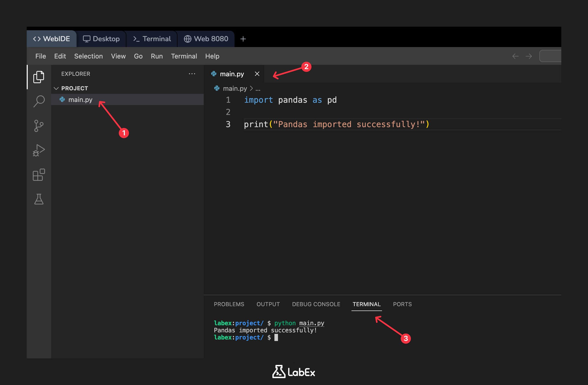Open the Run and Debug view
Viewport: 588px width, 385px height.
pyautogui.click(x=39, y=150)
